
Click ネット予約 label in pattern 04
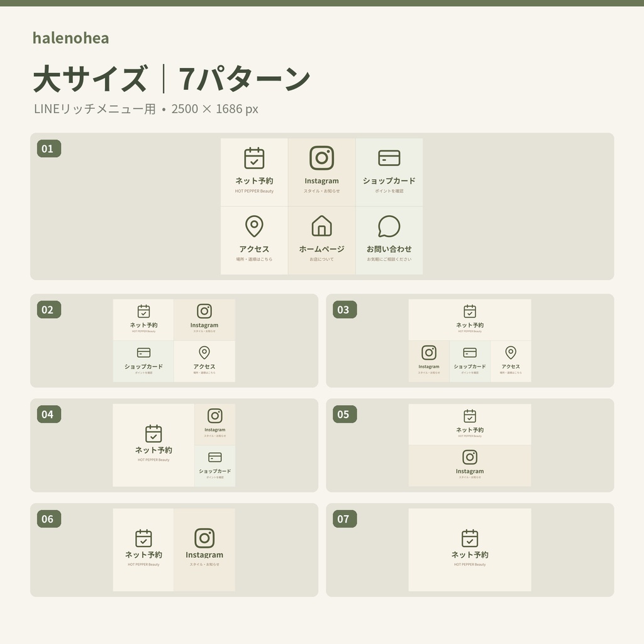point(153,450)
